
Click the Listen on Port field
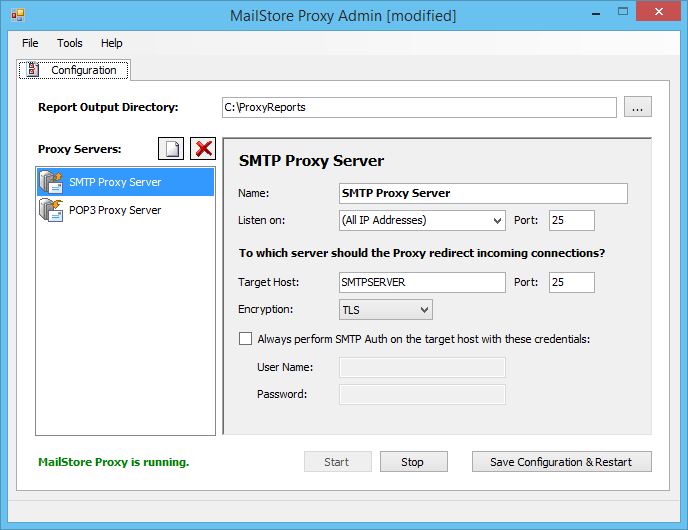571,221
